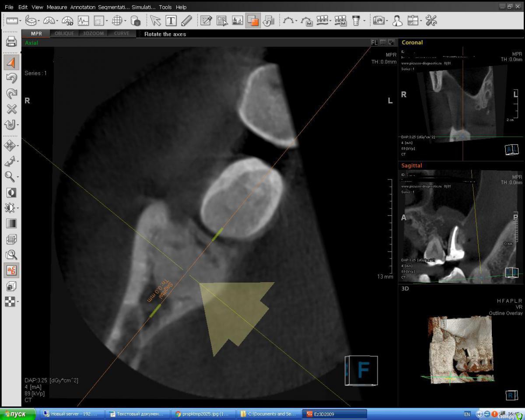Click the invert contrast icon

[x=11, y=192]
